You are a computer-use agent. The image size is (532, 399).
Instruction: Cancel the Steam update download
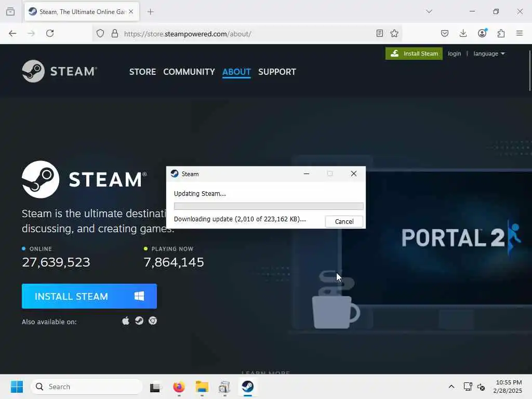344,221
